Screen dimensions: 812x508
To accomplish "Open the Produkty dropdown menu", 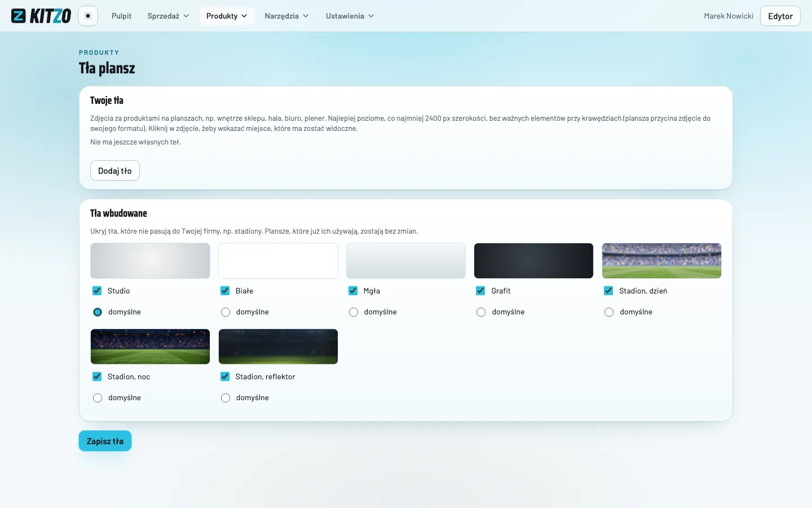I will click(x=227, y=16).
